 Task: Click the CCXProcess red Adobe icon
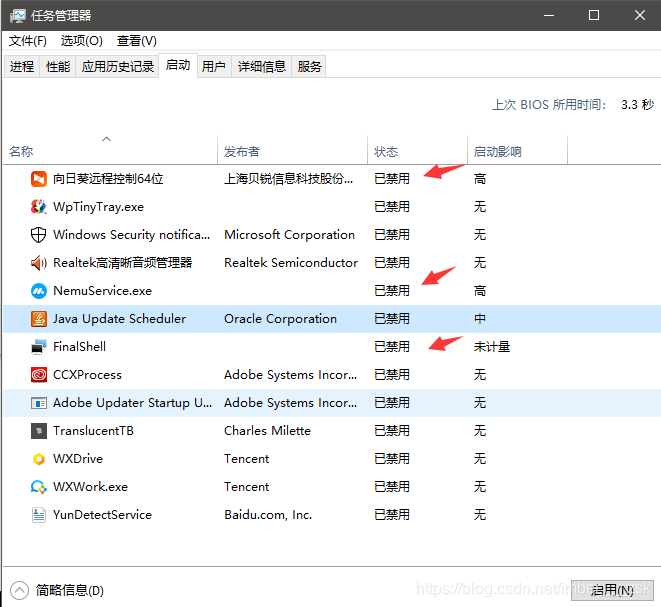[x=39, y=375]
